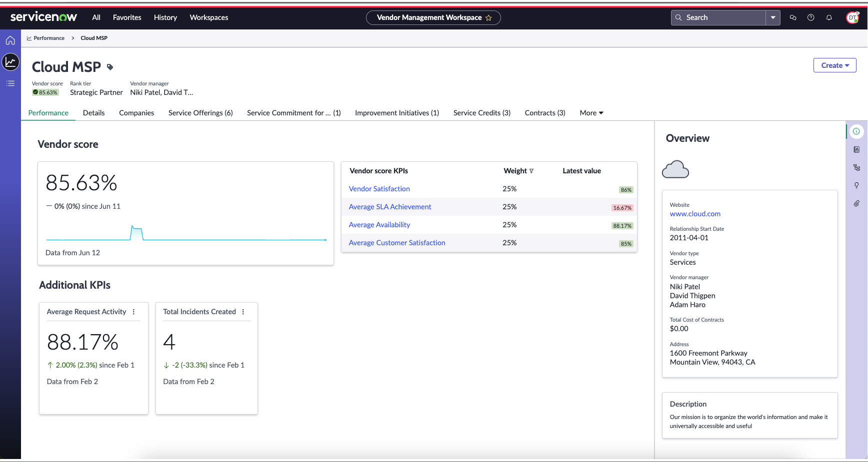Select the Performance tab
This screenshot has height=462, width=868.
(x=48, y=113)
